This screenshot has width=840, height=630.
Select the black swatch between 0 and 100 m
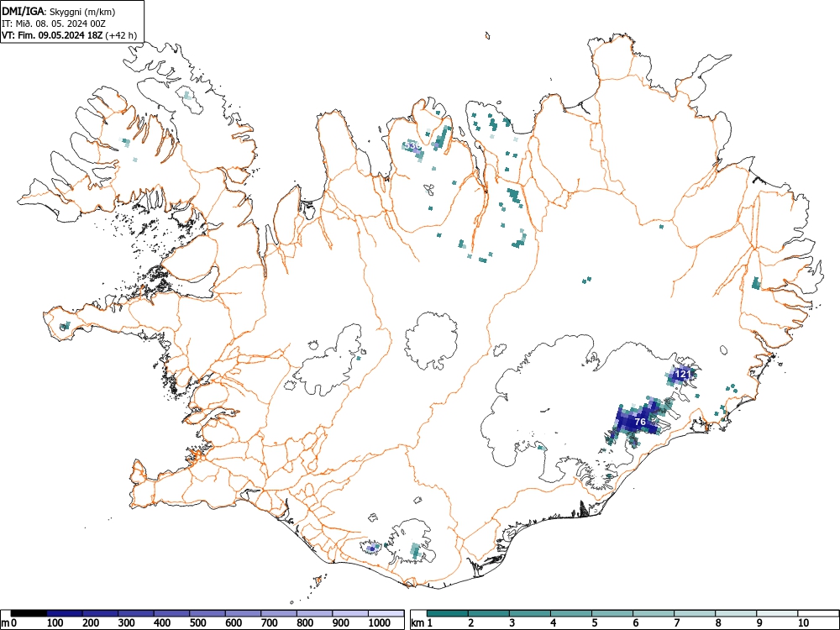tap(29, 613)
